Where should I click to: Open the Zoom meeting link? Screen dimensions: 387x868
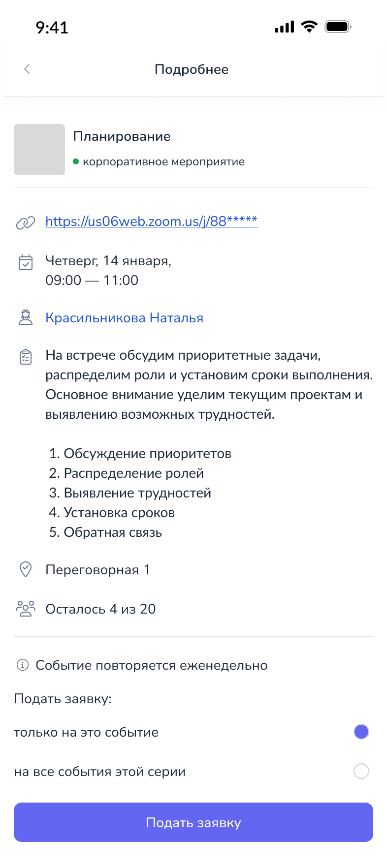(x=151, y=221)
